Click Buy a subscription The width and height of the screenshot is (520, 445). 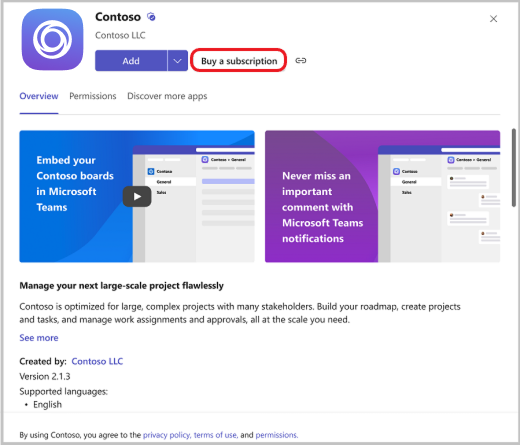[x=239, y=61]
